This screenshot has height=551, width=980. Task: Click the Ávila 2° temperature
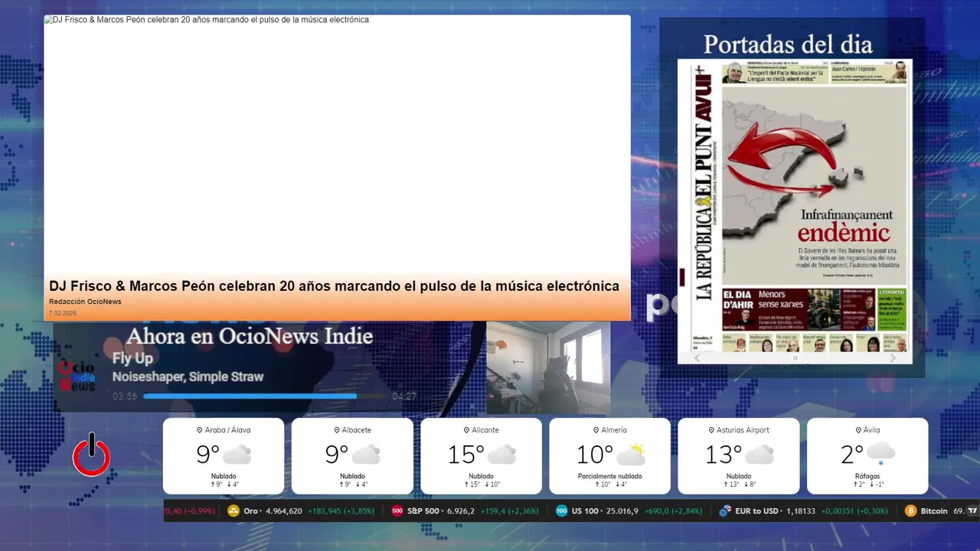coord(852,455)
